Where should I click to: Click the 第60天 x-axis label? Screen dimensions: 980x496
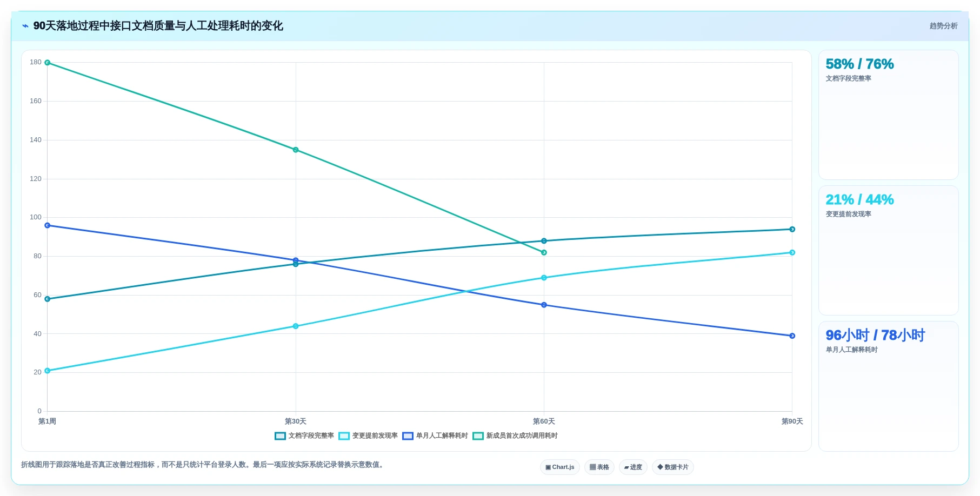(x=544, y=421)
